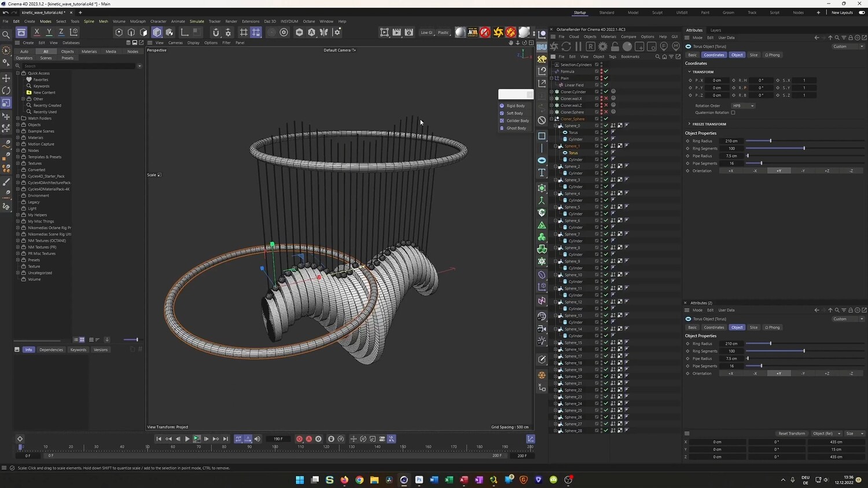The image size is (868, 488).
Task: Enable the Cloner.wall.X object
Action: click(x=606, y=98)
